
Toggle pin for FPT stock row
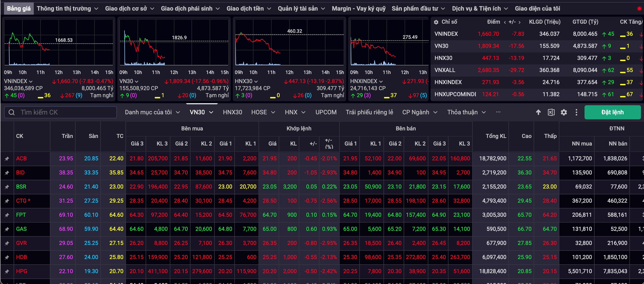click(7, 215)
